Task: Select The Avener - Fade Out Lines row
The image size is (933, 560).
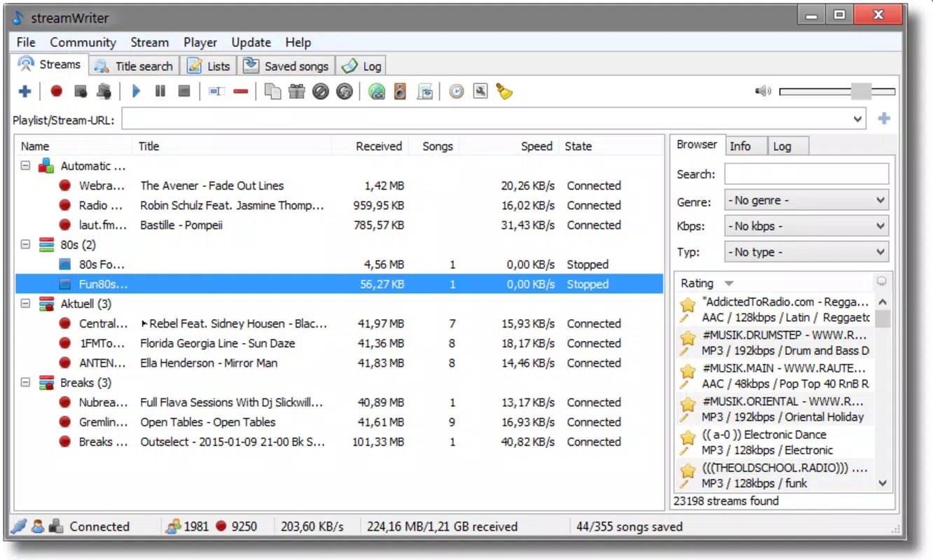Action: point(339,185)
